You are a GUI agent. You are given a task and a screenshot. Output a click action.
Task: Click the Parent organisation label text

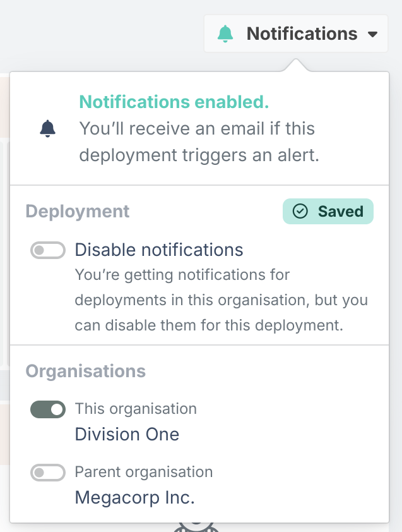pos(144,472)
